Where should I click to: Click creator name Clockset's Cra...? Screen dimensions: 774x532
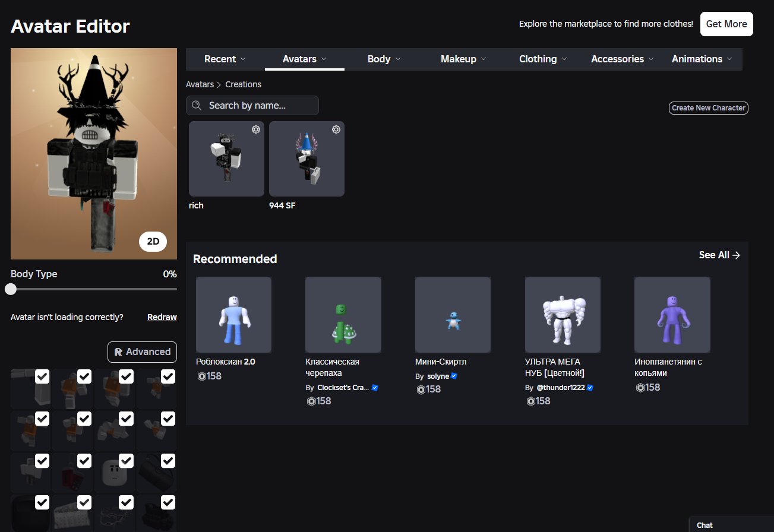pyautogui.click(x=343, y=388)
